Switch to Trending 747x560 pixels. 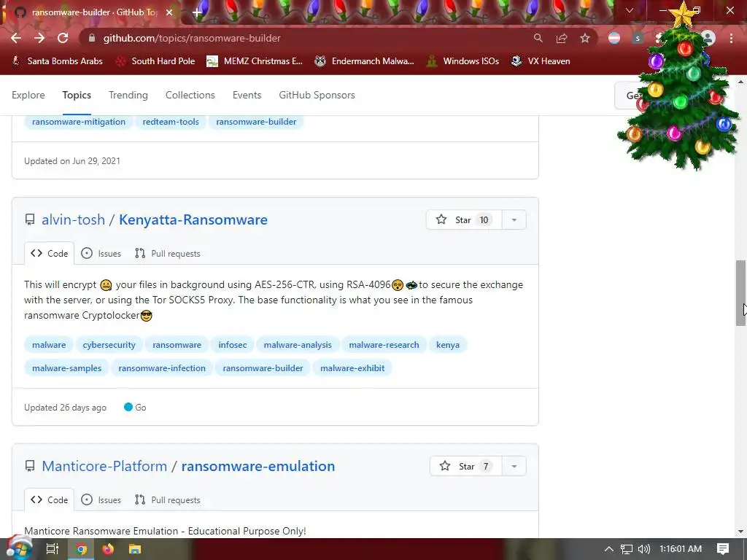pyautogui.click(x=128, y=95)
